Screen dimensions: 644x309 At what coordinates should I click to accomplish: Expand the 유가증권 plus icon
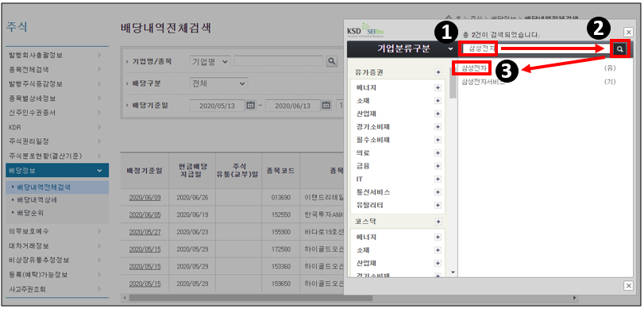(x=438, y=72)
